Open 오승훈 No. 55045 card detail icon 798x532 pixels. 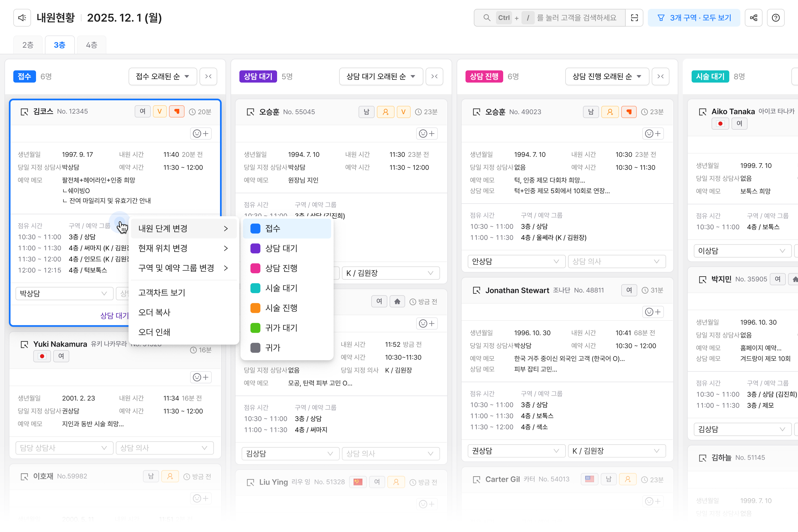[250, 112]
